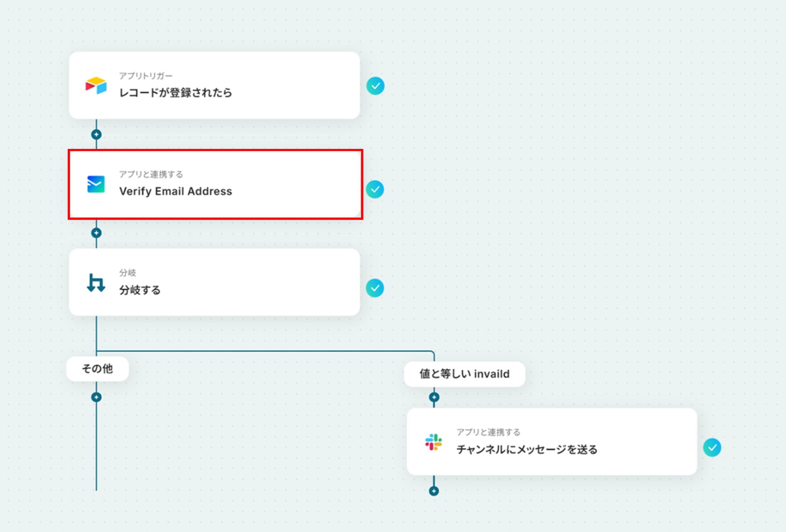Click checkmark beside Verify Email Address card
This screenshot has height=532, width=786.
click(x=375, y=189)
